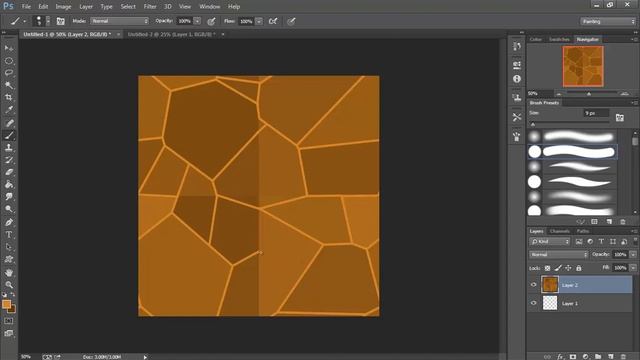Enable airbrush build-up in options bar
This screenshot has height=360, width=640.
coord(273,21)
